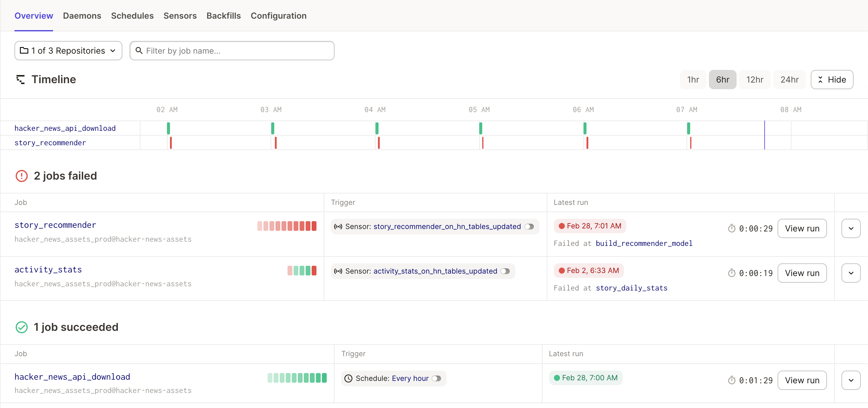Click the sensor icon for story_recommender trigger
The image size is (868, 408).
[x=338, y=227]
